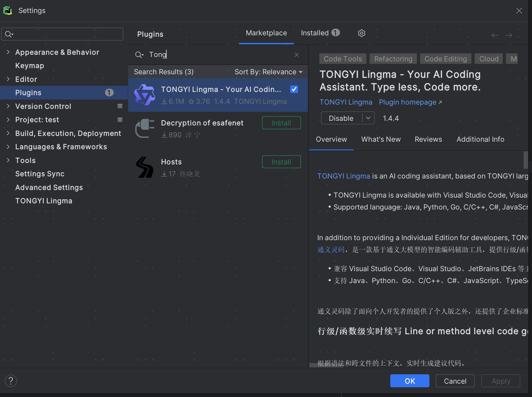The image size is (532, 397).
Task: Open the 通义灵码 link in description
Action: coord(331,250)
